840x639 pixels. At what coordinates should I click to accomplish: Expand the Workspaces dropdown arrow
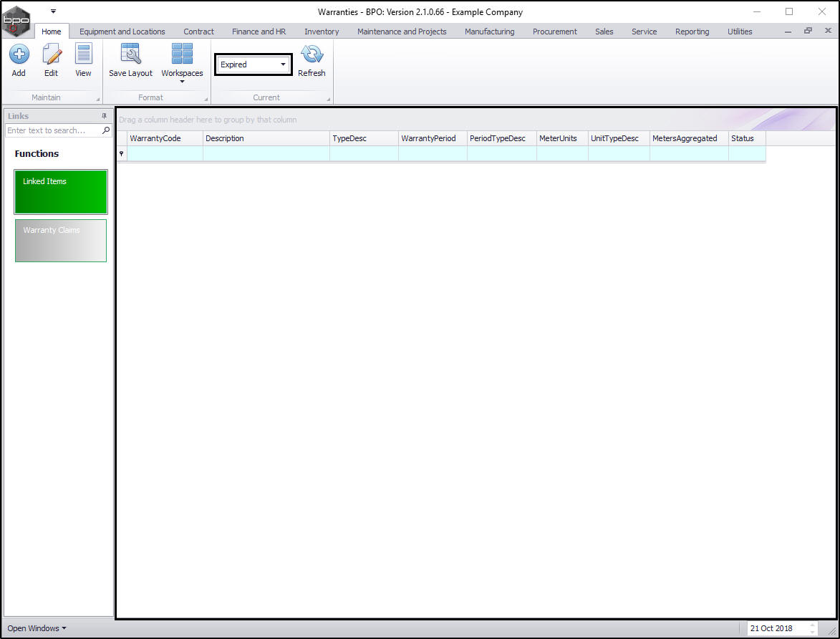click(182, 82)
